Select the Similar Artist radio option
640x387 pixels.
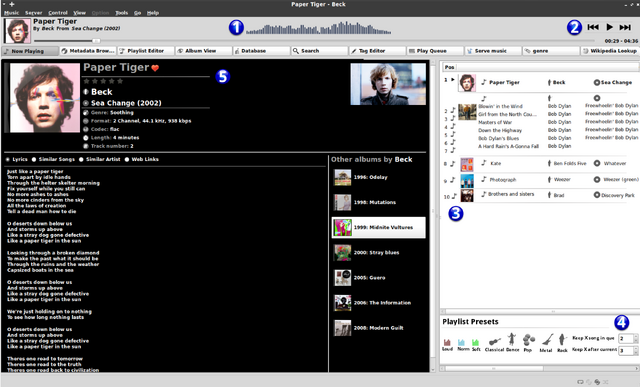click(81, 160)
